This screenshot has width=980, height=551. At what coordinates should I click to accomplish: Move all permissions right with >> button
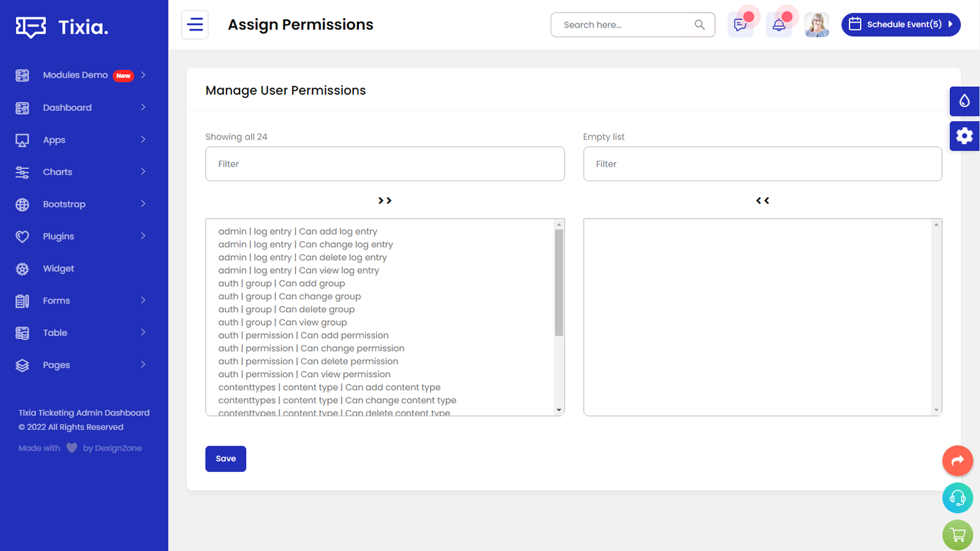click(385, 201)
